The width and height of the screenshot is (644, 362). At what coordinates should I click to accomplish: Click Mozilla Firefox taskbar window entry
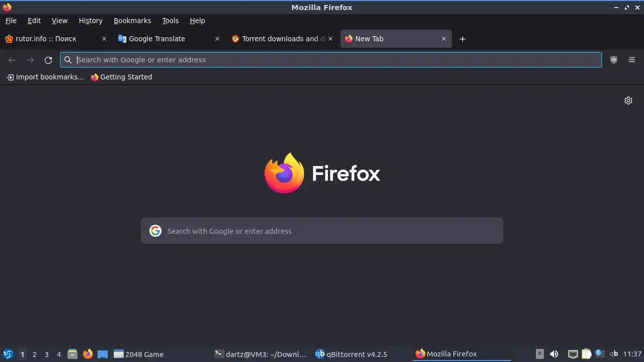click(461, 354)
